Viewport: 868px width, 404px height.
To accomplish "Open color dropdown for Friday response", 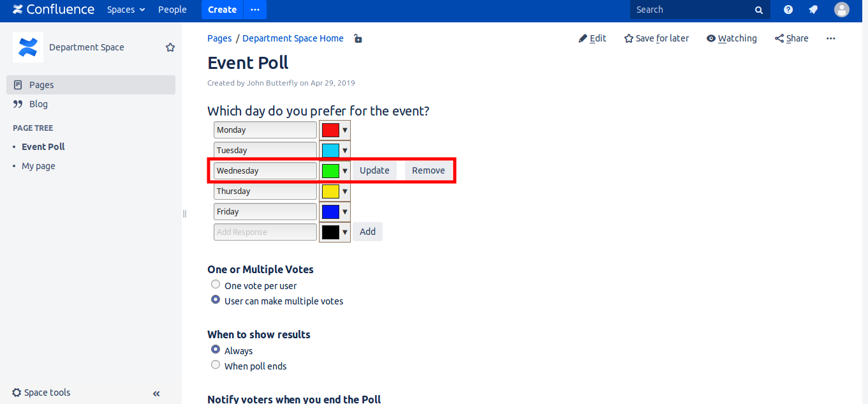I will click(x=345, y=212).
